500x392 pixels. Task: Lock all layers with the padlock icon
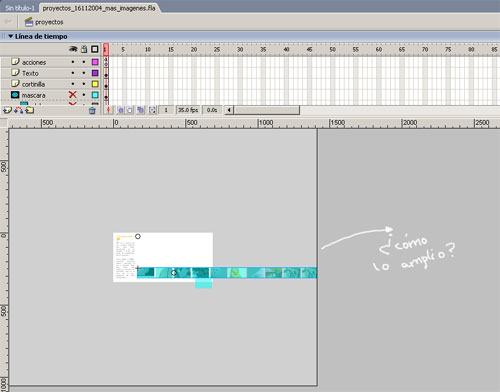(x=84, y=49)
